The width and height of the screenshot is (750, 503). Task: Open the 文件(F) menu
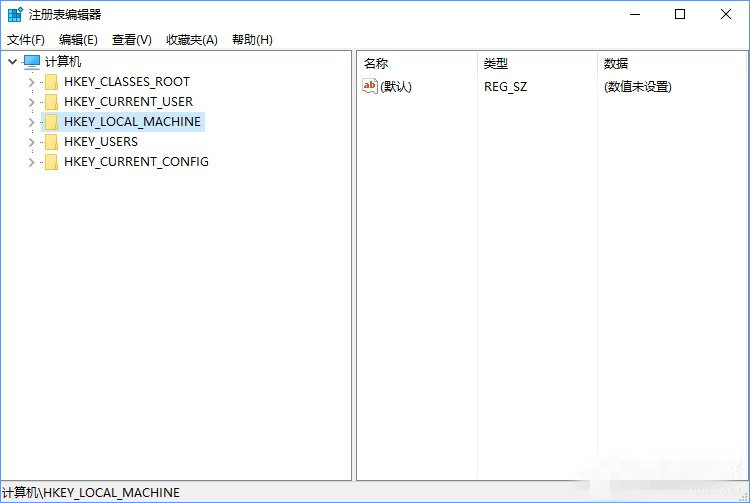point(26,40)
